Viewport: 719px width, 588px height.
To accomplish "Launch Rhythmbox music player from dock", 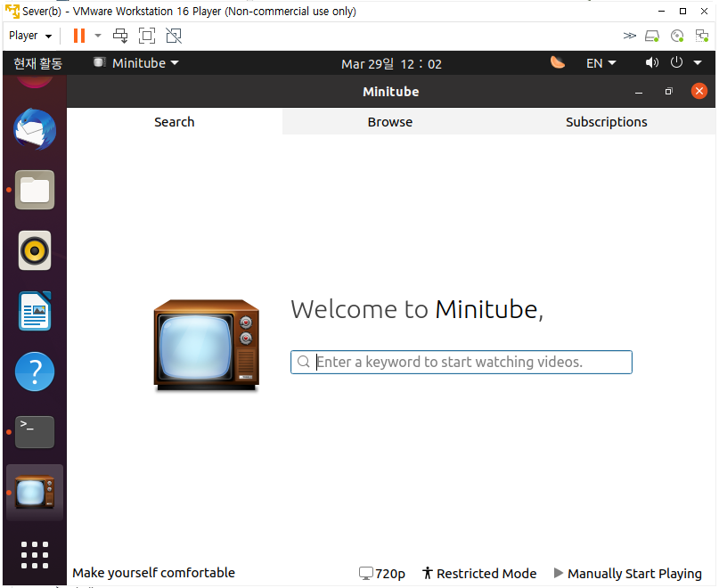I will [35, 250].
